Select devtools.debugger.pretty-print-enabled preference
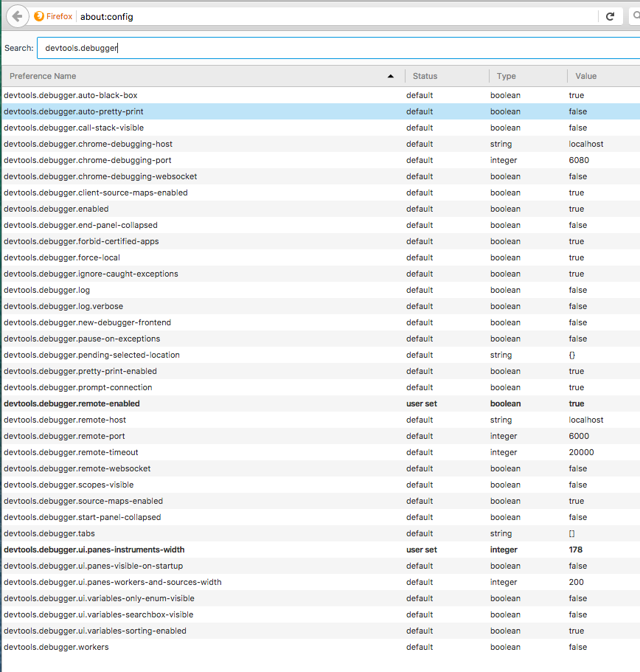Image resolution: width=640 pixels, height=672 pixels. coord(321,371)
